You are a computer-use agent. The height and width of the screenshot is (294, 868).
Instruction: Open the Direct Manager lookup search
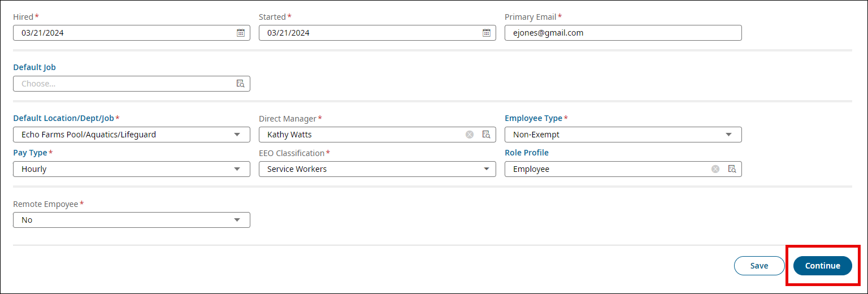[486, 135]
